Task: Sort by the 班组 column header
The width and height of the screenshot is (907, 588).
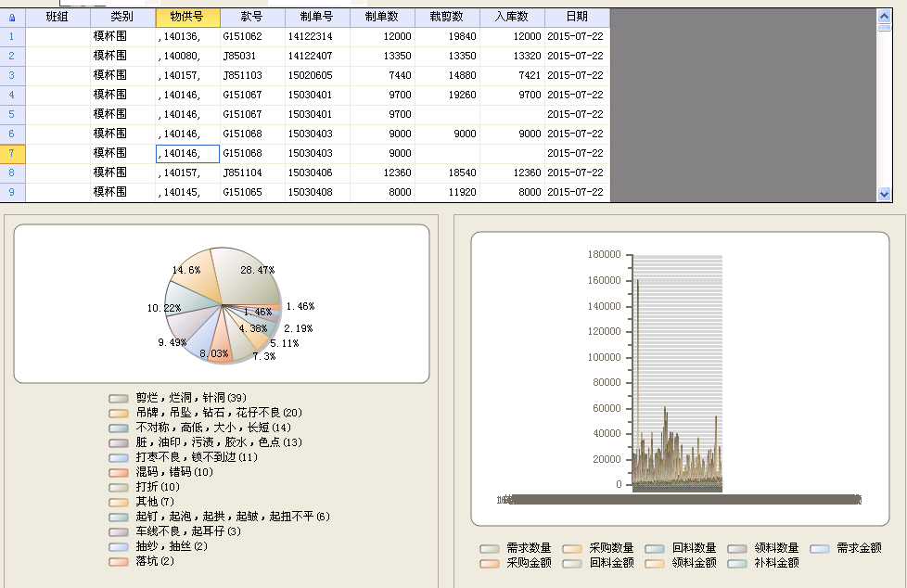Action: coord(57,18)
